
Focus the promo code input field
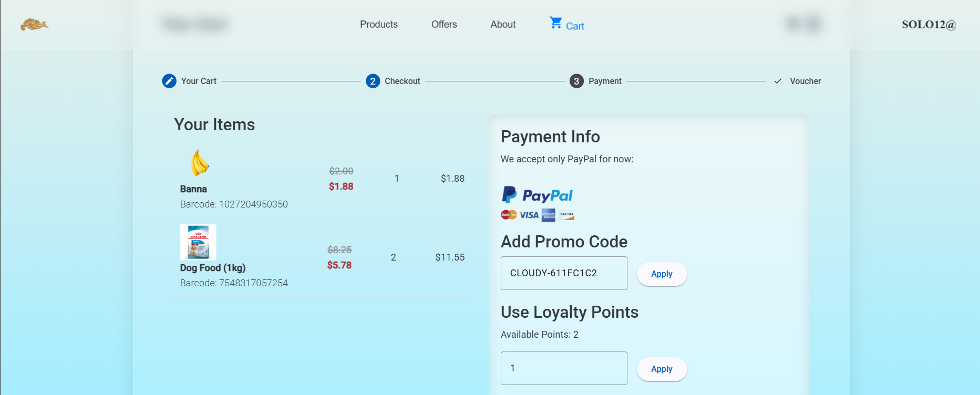[x=564, y=273]
